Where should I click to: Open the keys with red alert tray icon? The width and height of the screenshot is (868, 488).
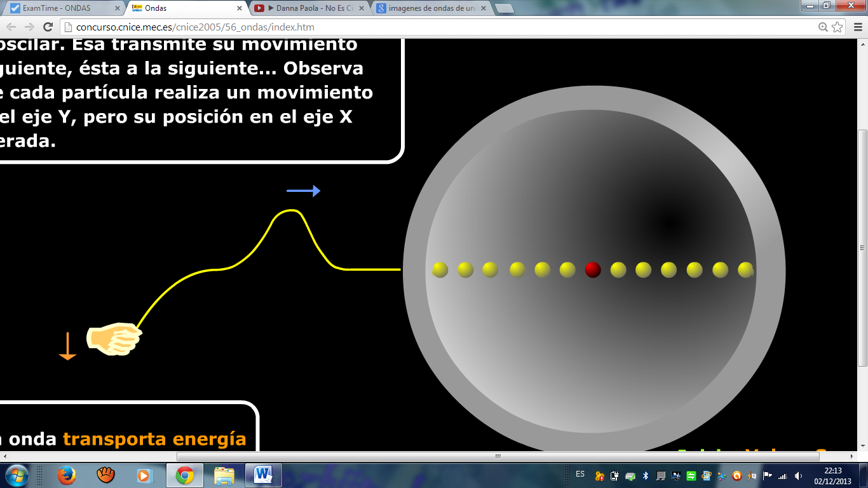pyautogui.click(x=600, y=475)
